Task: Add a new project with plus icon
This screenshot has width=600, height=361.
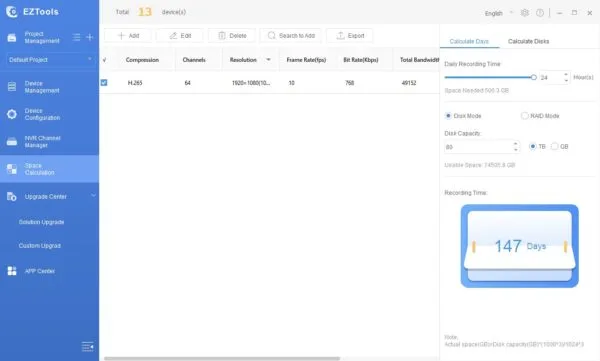Action: click(90, 37)
